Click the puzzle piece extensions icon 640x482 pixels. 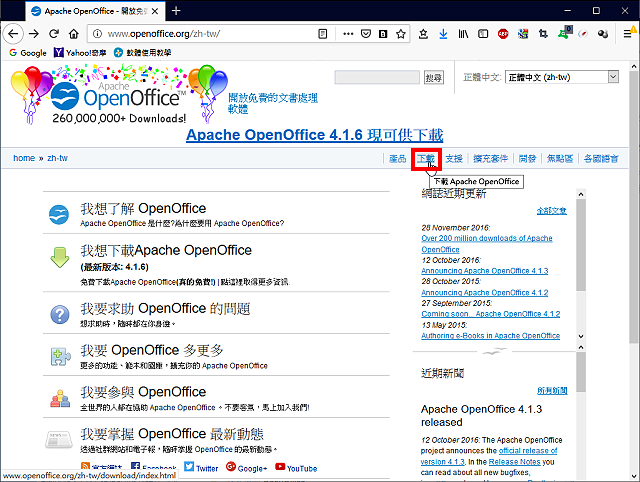pos(60,356)
